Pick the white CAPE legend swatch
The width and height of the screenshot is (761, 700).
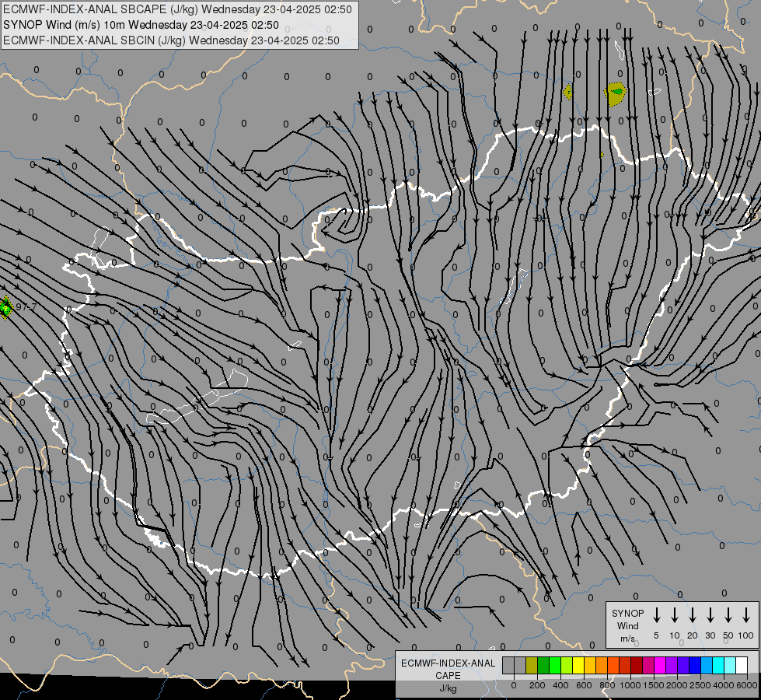coord(741,665)
